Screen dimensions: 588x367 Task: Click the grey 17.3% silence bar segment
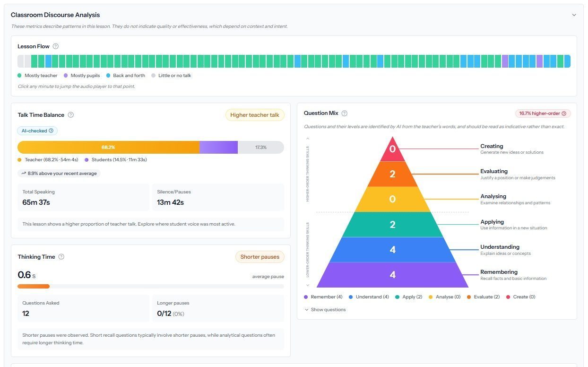261,147
